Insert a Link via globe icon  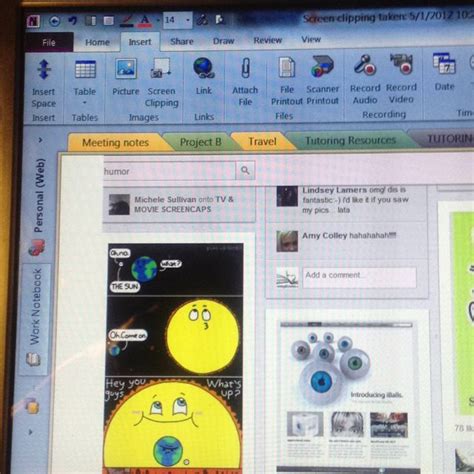pos(204,76)
